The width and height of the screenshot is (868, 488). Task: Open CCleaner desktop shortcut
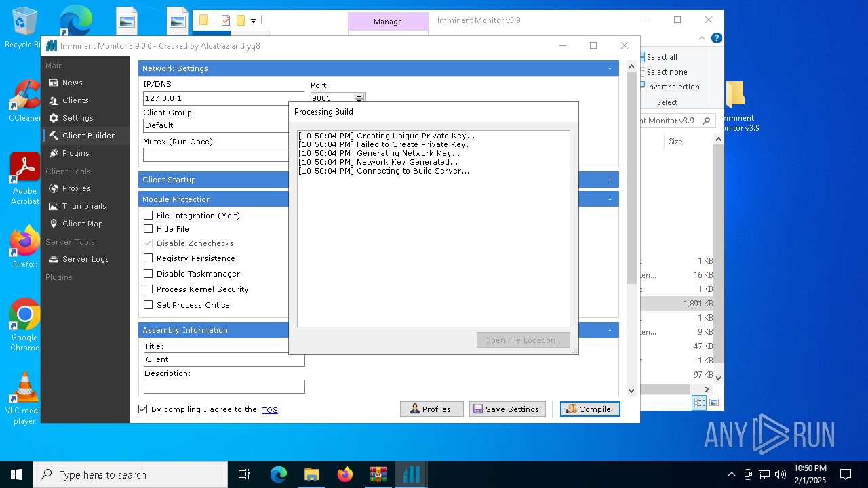24,102
